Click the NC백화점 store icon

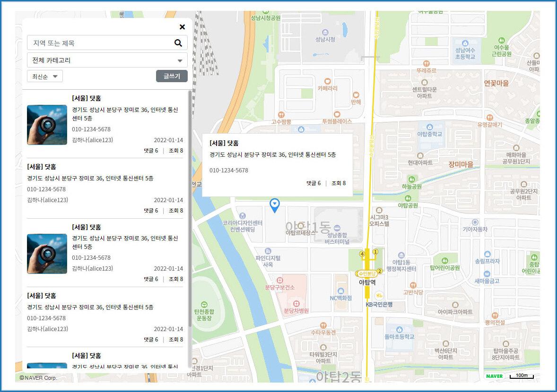340,290
